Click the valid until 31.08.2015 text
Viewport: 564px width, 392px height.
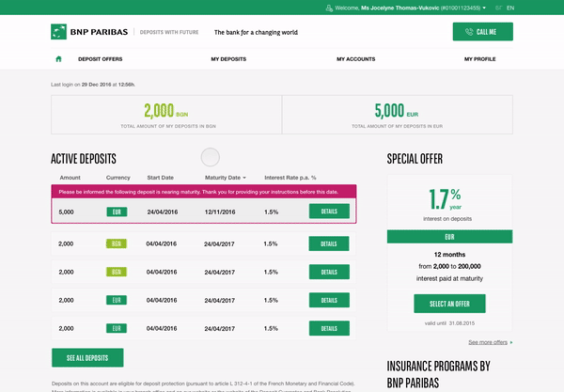coord(449,323)
